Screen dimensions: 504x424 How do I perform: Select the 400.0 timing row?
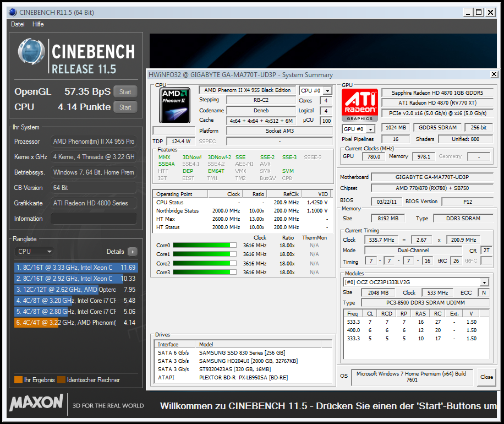(x=417, y=330)
